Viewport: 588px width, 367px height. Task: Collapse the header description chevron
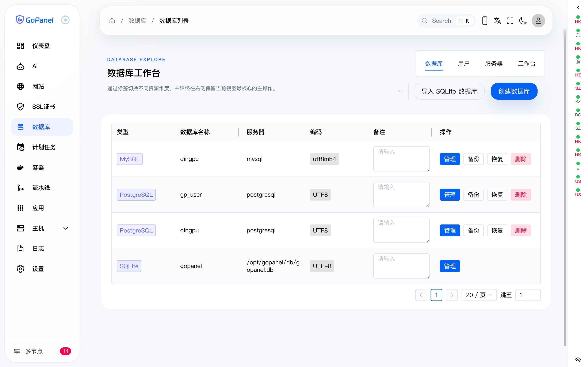click(400, 91)
